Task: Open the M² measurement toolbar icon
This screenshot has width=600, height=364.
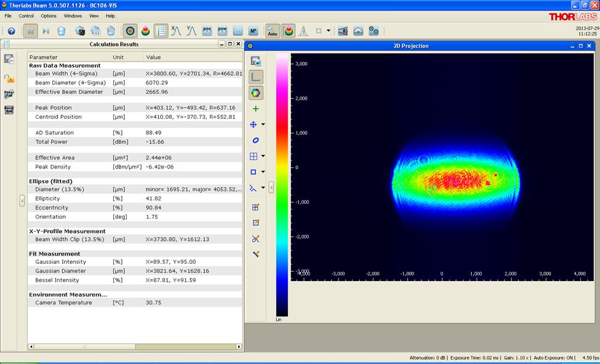Action: (x=253, y=31)
